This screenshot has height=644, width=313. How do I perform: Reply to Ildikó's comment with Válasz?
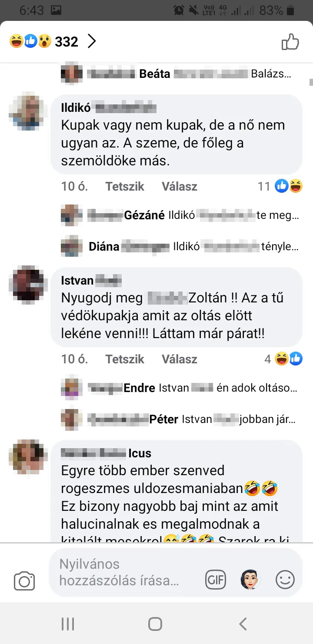click(x=180, y=187)
